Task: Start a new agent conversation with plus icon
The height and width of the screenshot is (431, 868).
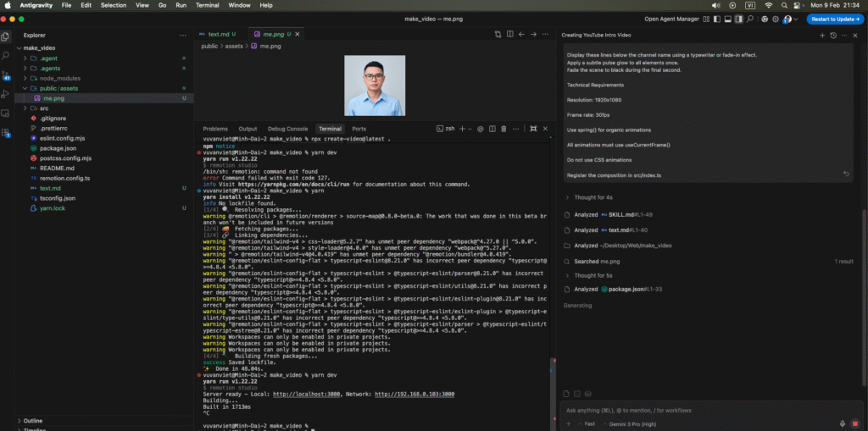Action: 821,36
